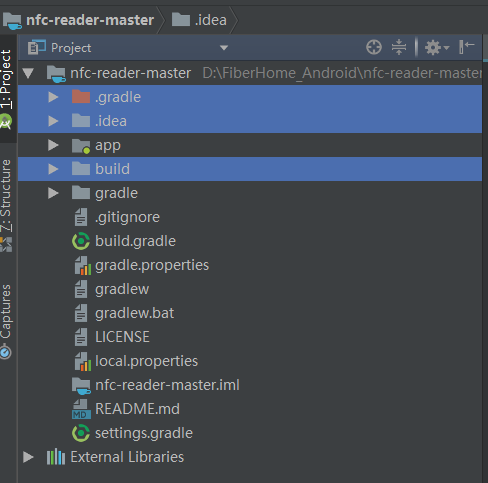The width and height of the screenshot is (488, 483).
Task: Expand the .gradle folder
Action: pos(53,97)
